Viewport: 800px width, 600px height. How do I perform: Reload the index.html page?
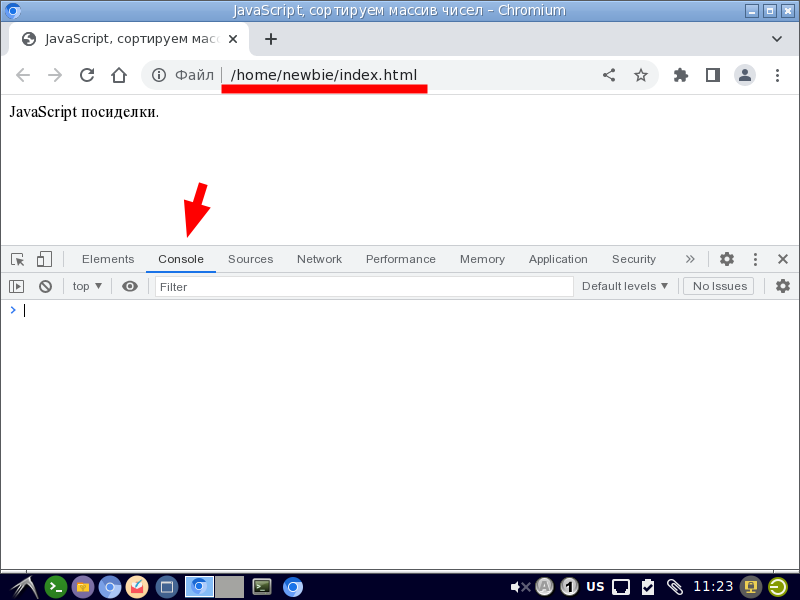tap(87, 76)
